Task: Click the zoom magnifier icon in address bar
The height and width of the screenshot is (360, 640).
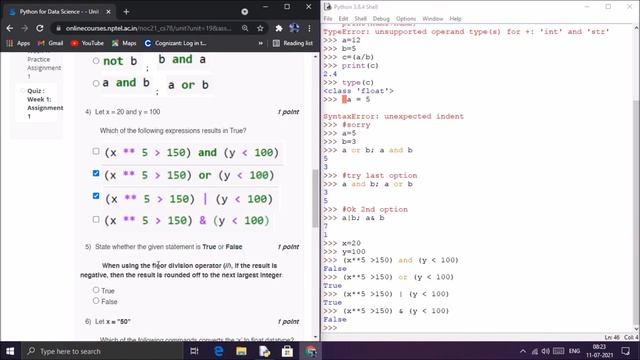Action: 245,28
